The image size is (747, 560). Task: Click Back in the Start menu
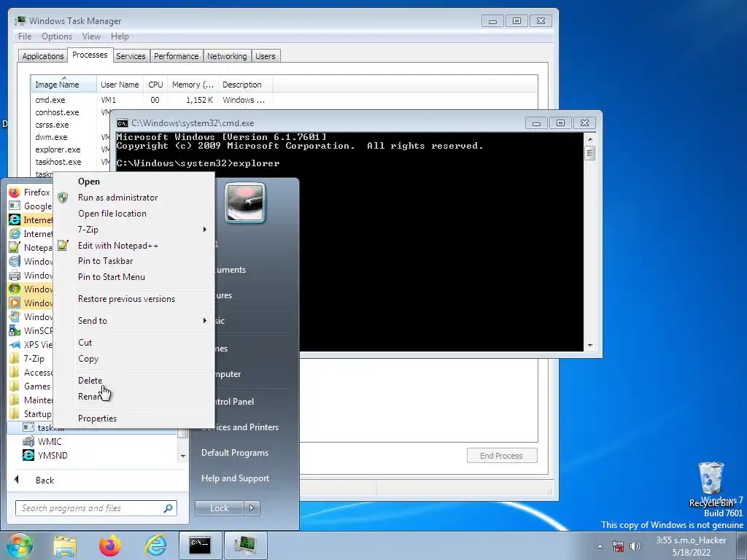click(x=44, y=480)
